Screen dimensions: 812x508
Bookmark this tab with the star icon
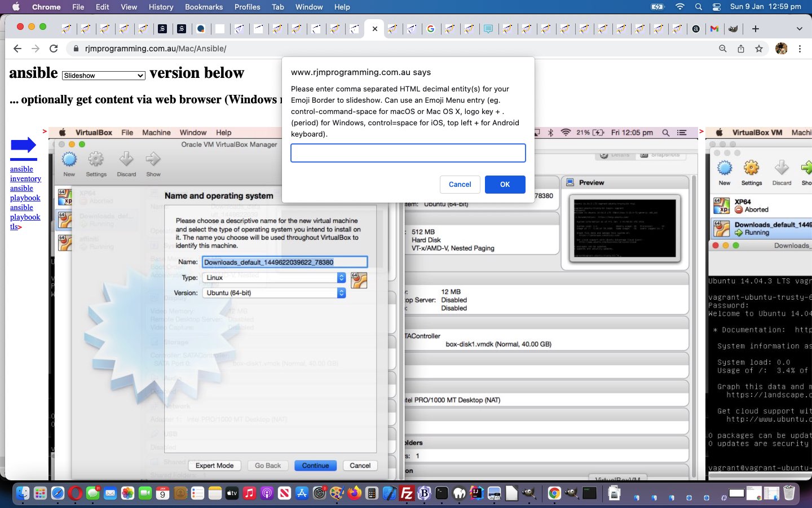click(759, 49)
